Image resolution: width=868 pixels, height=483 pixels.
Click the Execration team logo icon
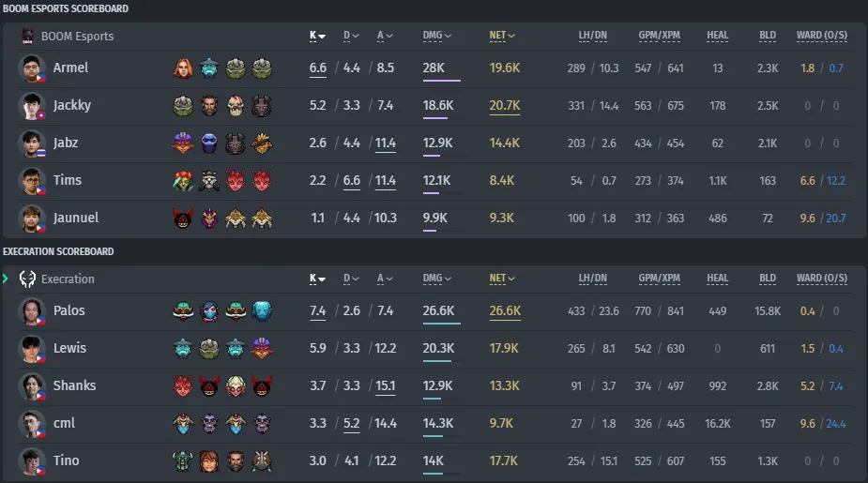click(27, 279)
